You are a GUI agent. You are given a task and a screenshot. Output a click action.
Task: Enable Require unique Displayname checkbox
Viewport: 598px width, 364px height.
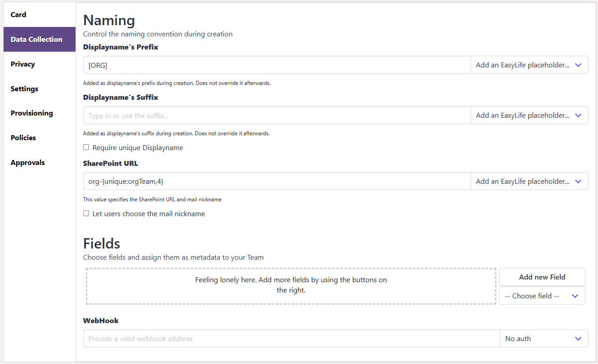[86, 147]
